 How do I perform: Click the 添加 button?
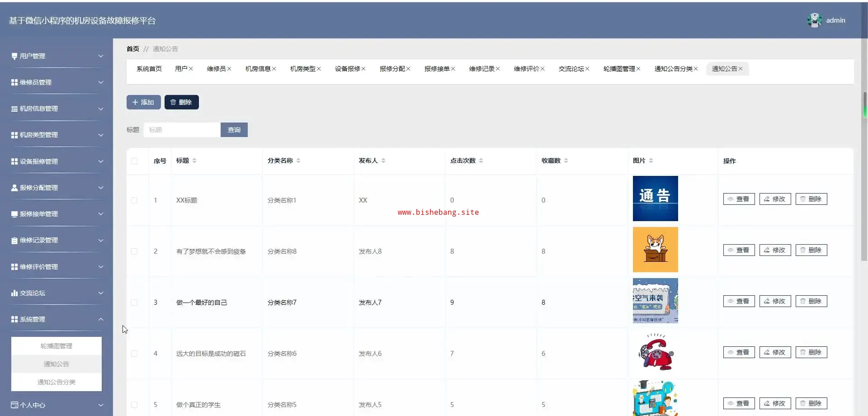[143, 102]
